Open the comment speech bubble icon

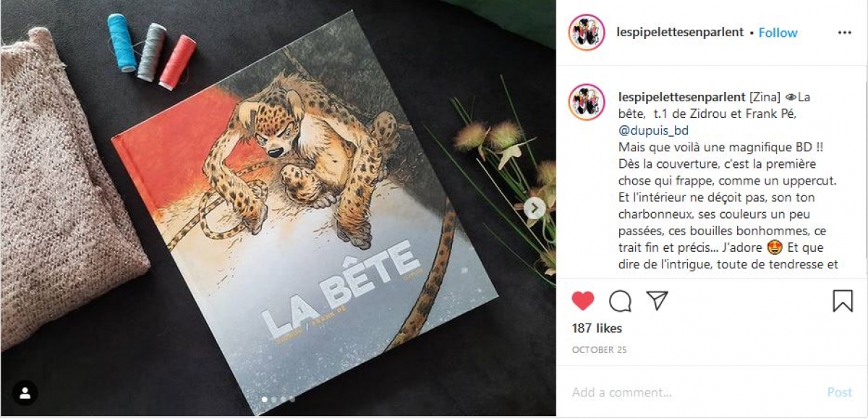point(620,300)
